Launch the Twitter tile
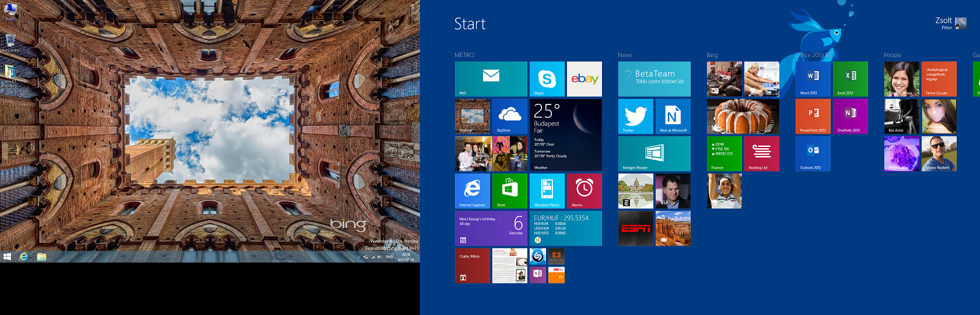 click(x=635, y=116)
